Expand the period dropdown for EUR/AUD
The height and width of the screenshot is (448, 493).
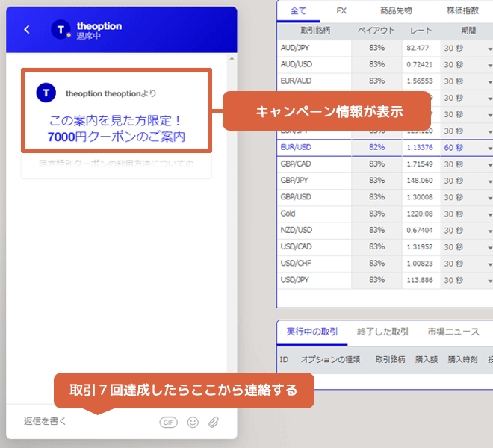tap(489, 82)
